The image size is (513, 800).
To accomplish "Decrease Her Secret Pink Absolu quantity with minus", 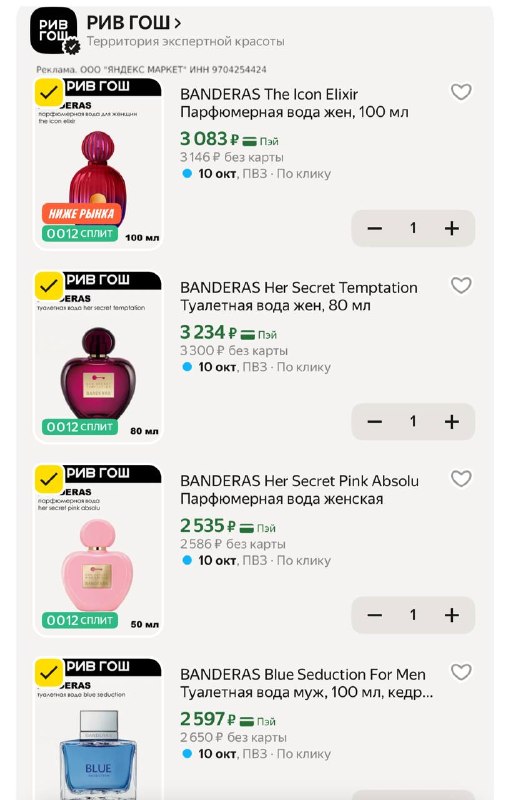I will (x=375, y=615).
